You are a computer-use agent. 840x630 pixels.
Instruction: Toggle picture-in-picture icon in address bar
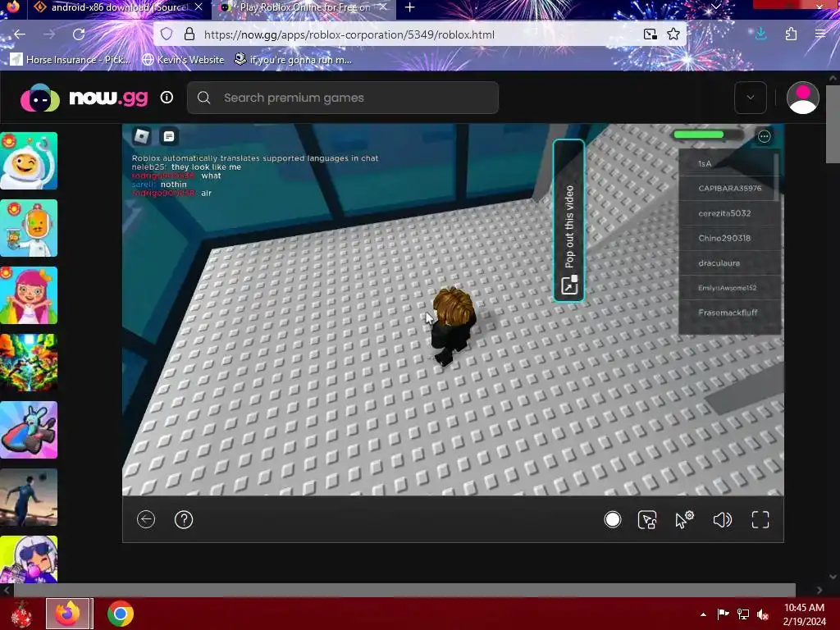click(x=650, y=34)
